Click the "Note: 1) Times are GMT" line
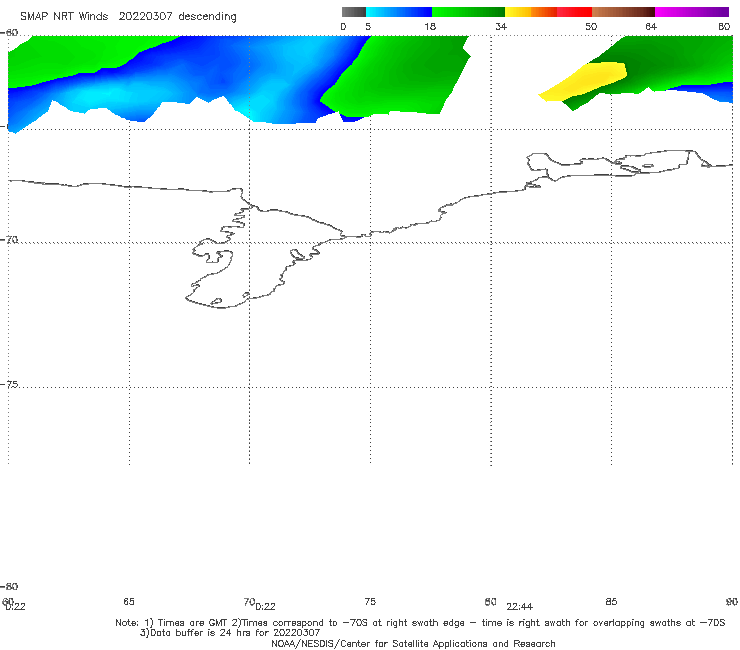This screenshot has width=740, height=650. [x=420, y=623]
